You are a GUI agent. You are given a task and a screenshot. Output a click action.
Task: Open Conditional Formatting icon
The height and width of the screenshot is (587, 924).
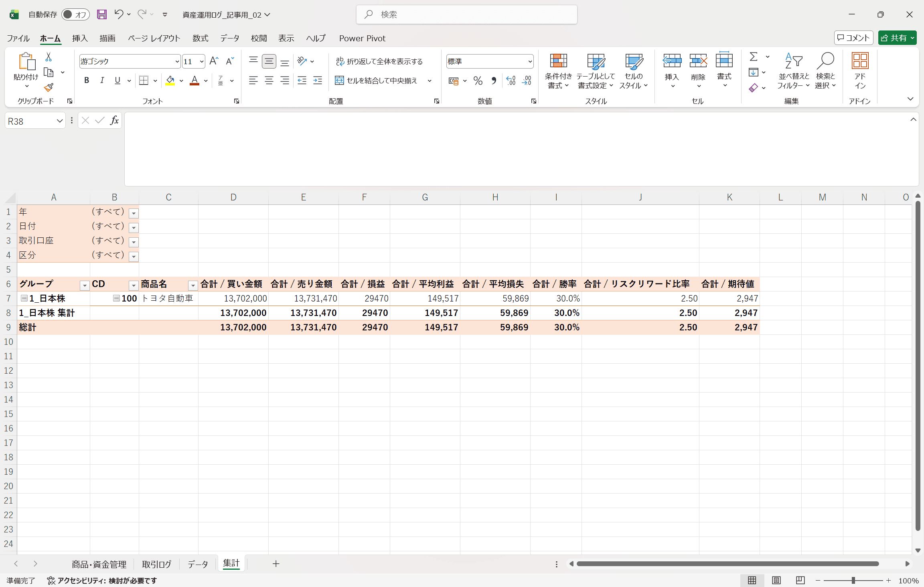click(x=558, y=61)
